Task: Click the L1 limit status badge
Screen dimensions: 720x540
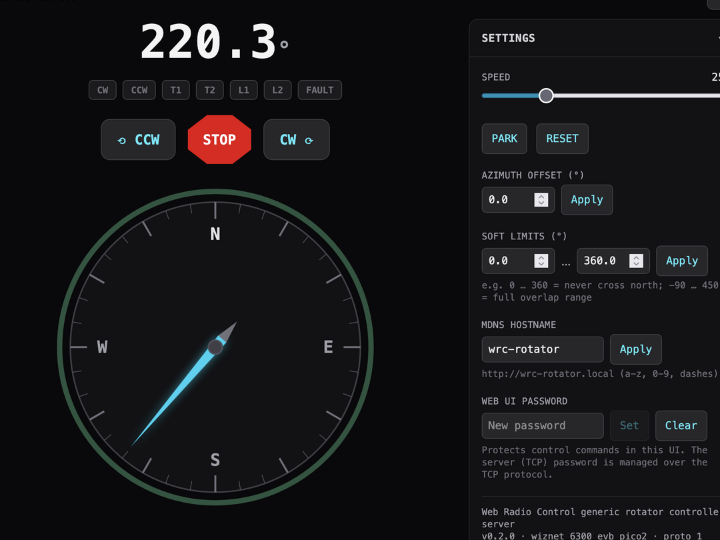Action: click(x=244, y=90)
